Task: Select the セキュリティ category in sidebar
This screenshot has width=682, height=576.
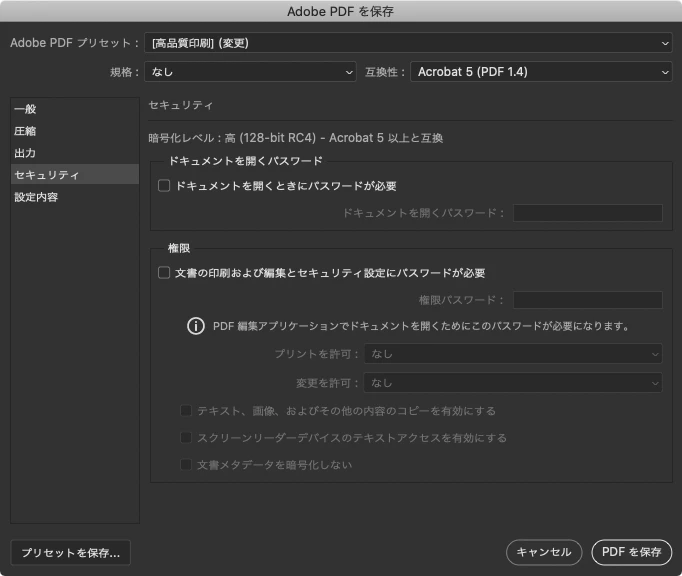Action: point(75,174)
